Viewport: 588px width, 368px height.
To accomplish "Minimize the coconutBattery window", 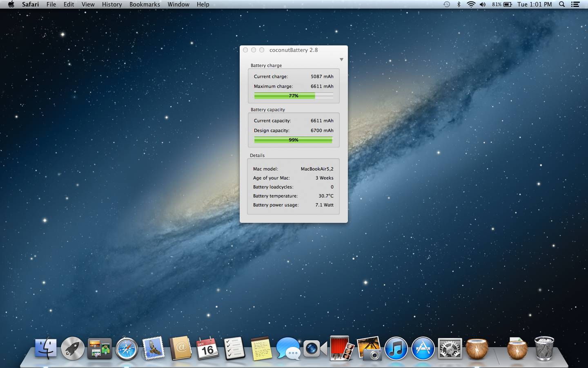I will pyautogui.click(x=254, y=50).
